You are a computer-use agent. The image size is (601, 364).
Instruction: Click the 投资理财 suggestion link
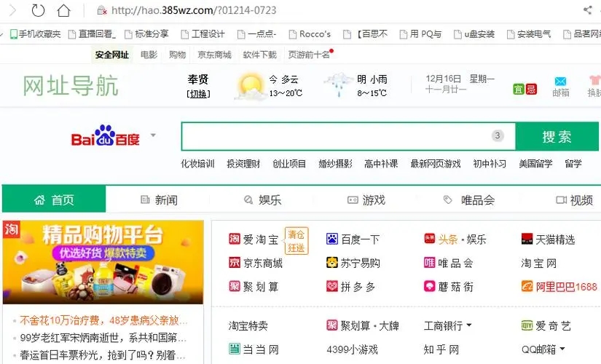pyautogui.click(x=243, y=164)
